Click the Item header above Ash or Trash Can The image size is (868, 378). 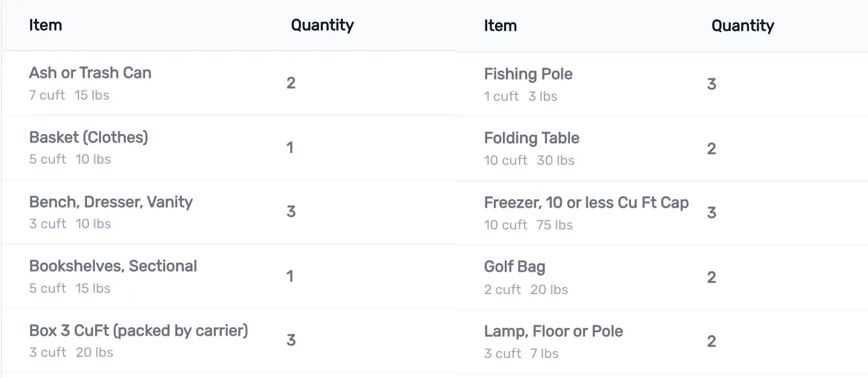coord(45,25)
